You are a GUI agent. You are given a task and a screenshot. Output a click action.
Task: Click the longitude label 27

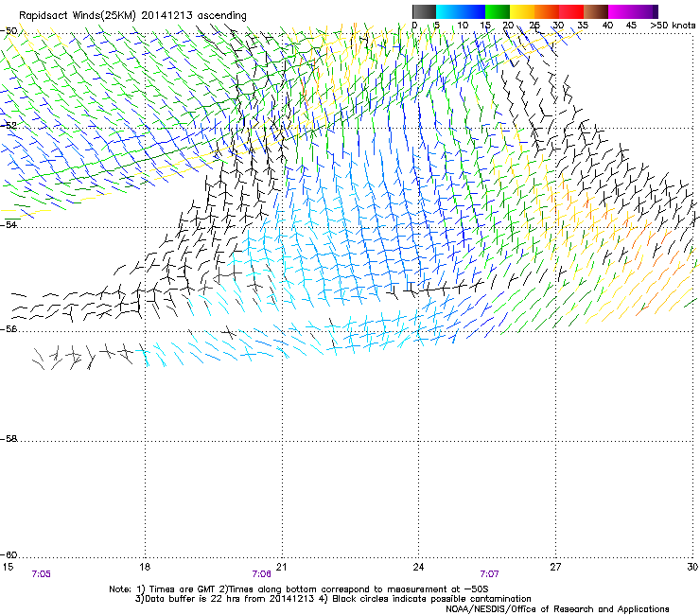click(555, 567)
